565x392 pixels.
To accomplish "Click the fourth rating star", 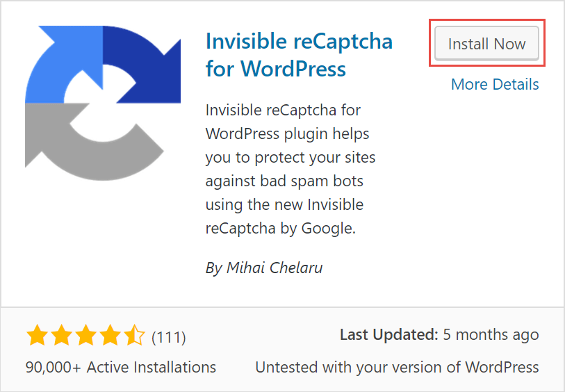I will (x=110, y=335).
